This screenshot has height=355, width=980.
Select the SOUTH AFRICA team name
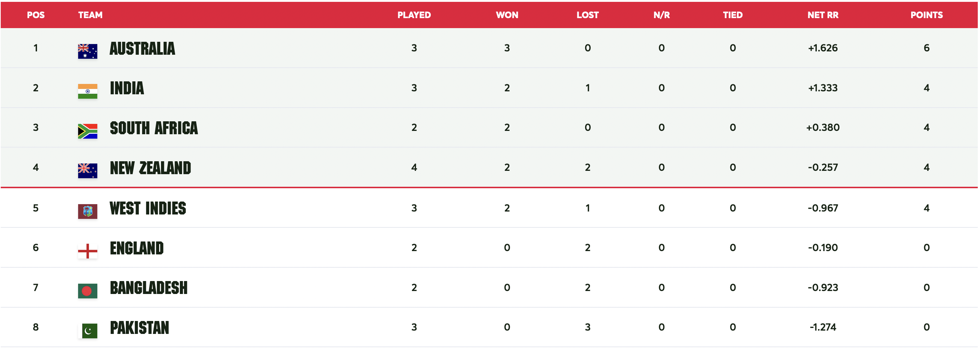[154, 128]
